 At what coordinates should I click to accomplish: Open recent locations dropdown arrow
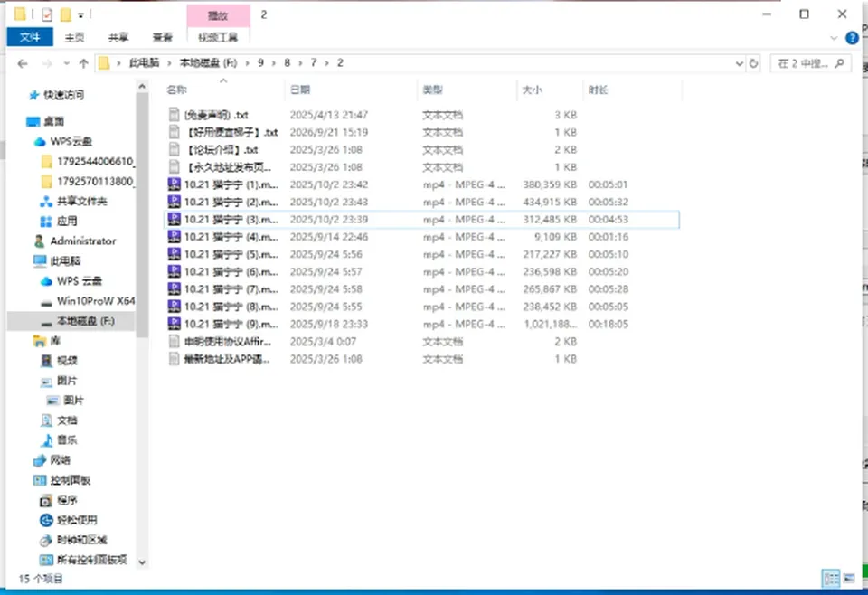pyautogui.click(x=66, y=63)
